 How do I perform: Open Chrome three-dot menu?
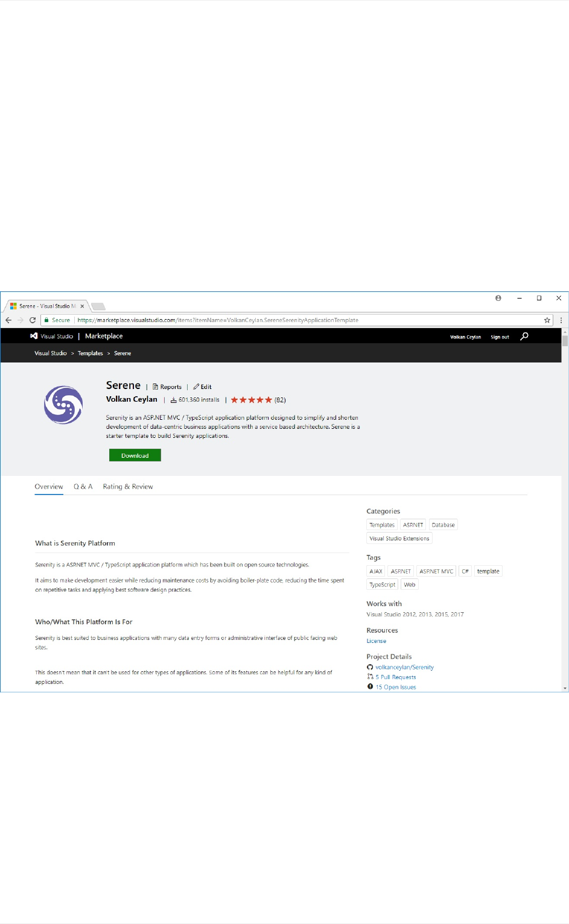coord(561,320)
